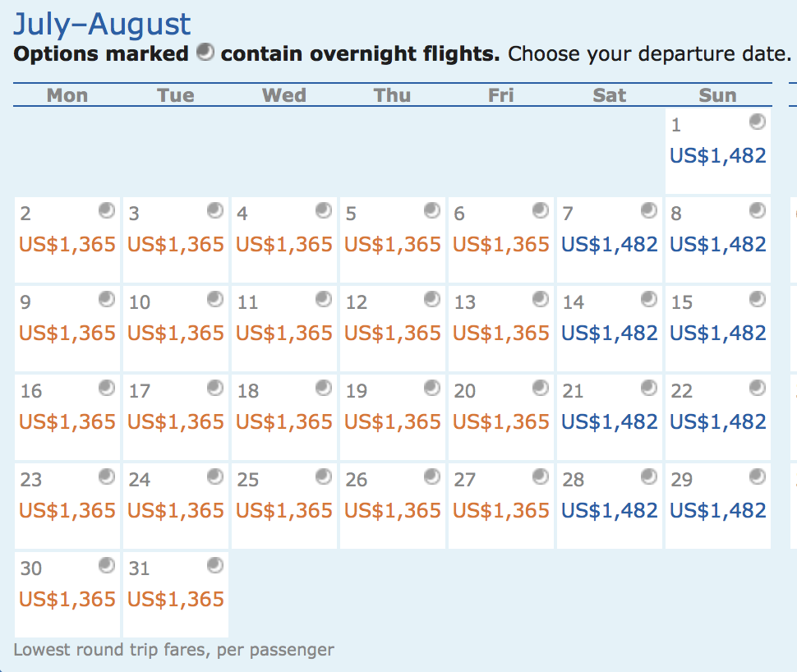Click the overnight flight icon on July 5
The width and height of the screenshot is (797, 672).
(x=433, y=210)
